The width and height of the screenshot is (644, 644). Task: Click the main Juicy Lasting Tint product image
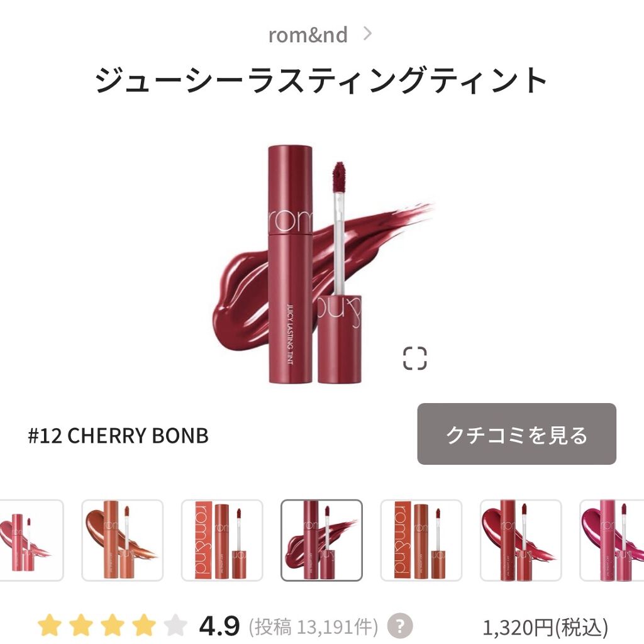[321, 265]
